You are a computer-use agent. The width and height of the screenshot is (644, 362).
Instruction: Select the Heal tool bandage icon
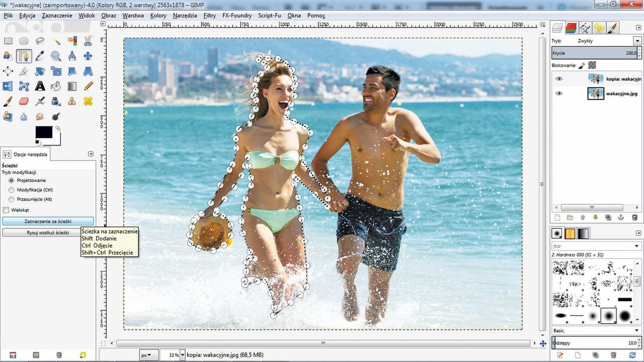(88, 101)
